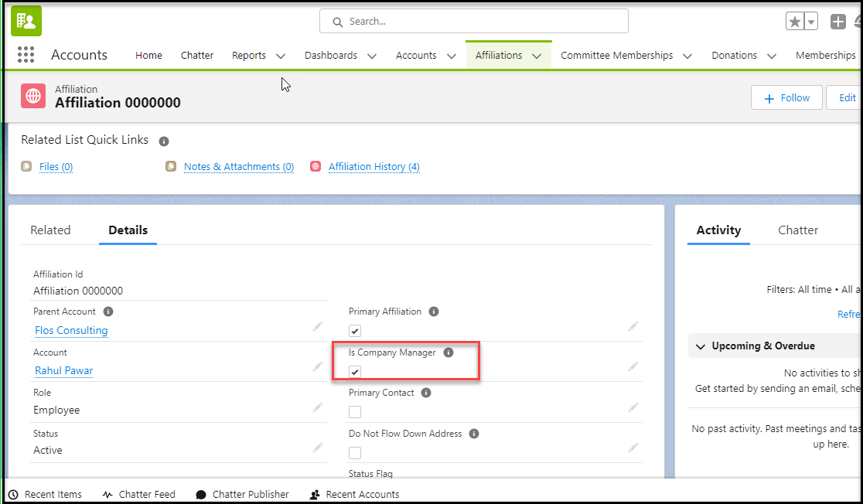Collapse the Upcoming & Overdue section
863x504 pixels.
(701, 346)
